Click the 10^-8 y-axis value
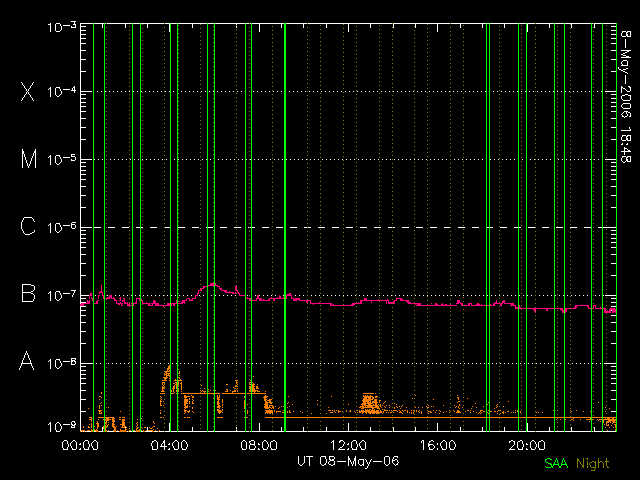Screen dimensions: 640x480 62,363
